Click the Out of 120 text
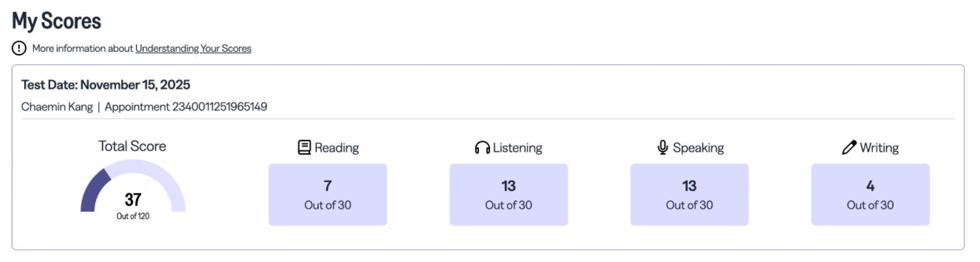This screenshot has height=262, width=980. coord(133,216)
